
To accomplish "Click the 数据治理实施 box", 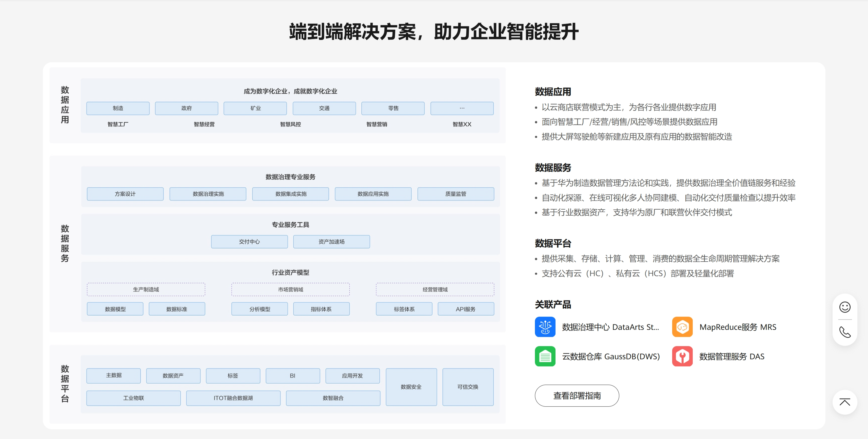I will coord(208,194).
